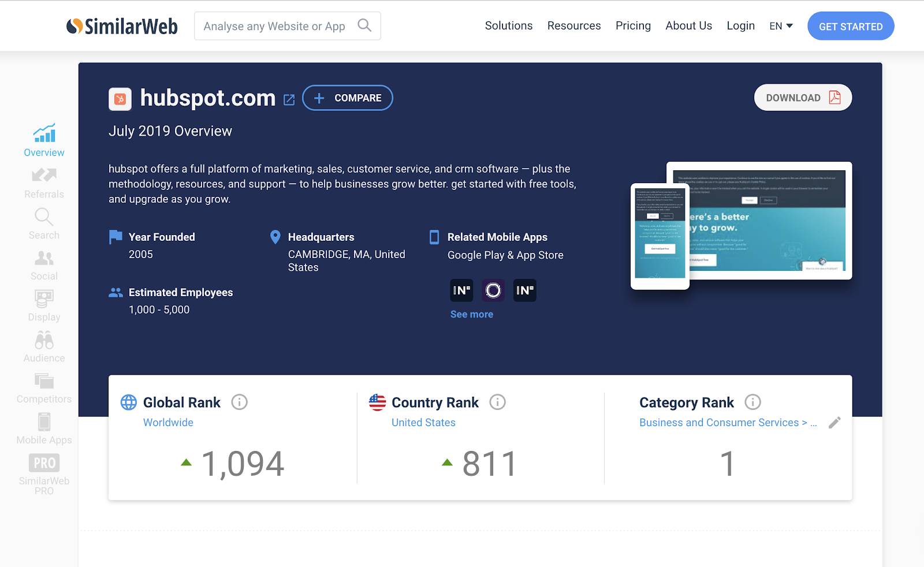Viewport: 924px width, 567px height.
Task: Click the Global Rank globe icon
Action: pyautogui.click(x=129, y=402)
